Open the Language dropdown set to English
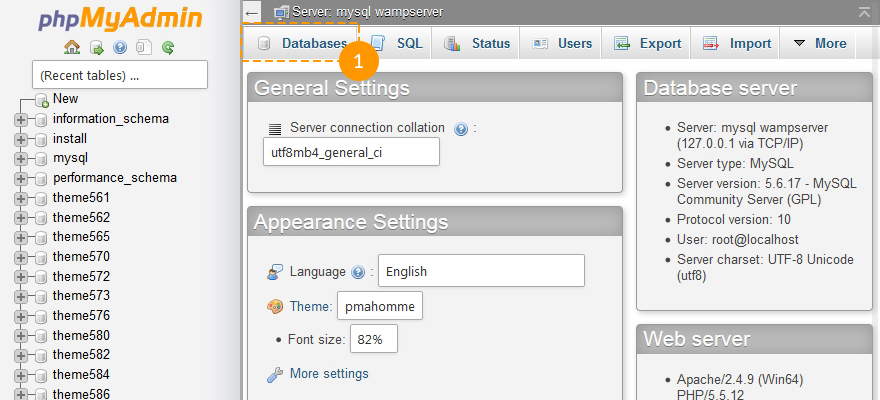This screenshot has height=400, width=880. [x=482, y=271]
